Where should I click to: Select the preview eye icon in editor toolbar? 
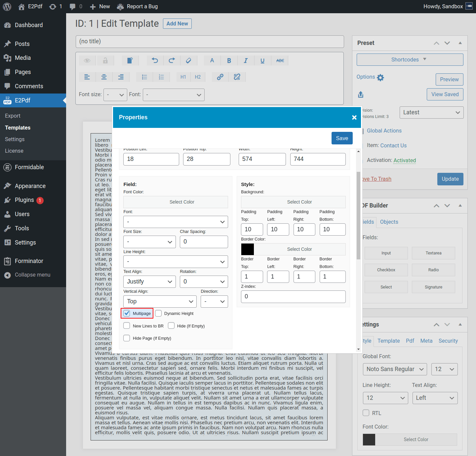pos(87,60)
